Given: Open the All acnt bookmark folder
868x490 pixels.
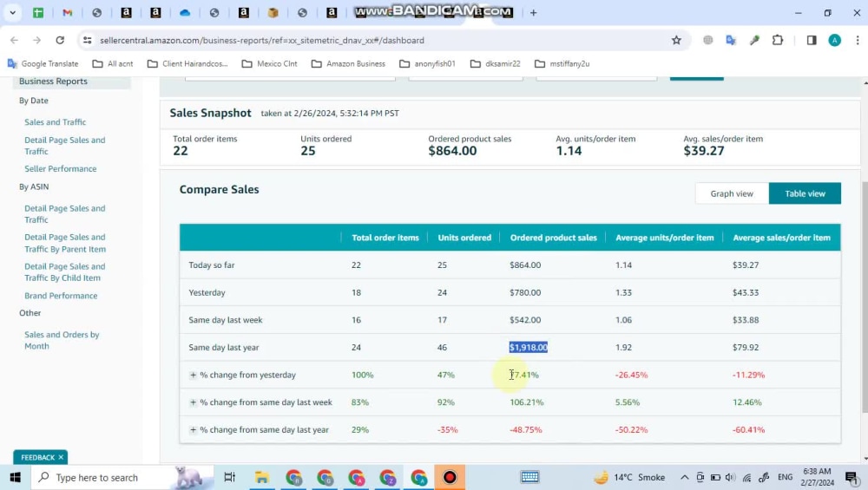Looking at the screenshot, I should [112, 63].
